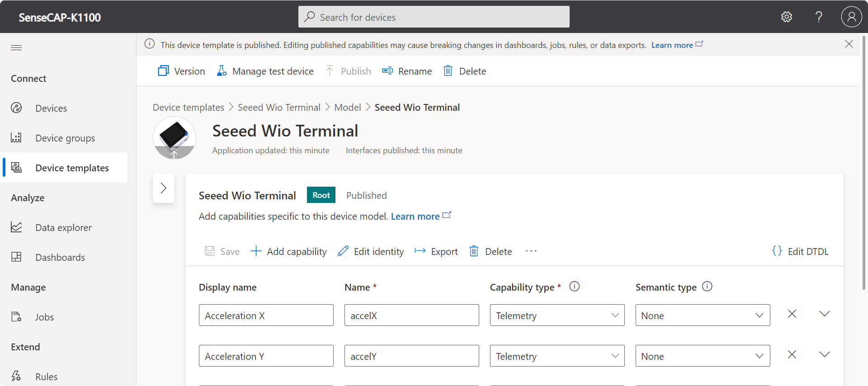Click the Model breadcrumb link
868x386 pixels.
click(348, 107)
